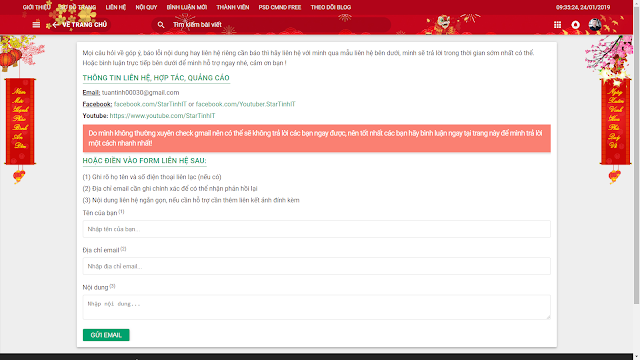
Task: Click the HOẶC ĐIỀN VÀO FORM LIÊN HỆ heading
Action: 144,161
